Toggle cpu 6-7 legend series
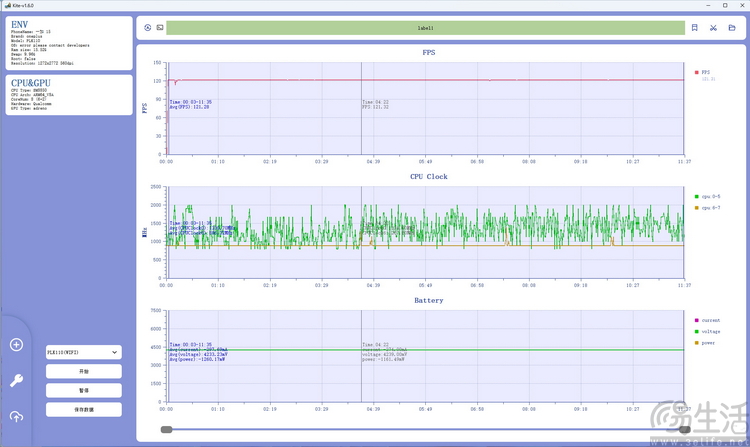The width and height of the screenshot is (750, 447). coord(707,207)
